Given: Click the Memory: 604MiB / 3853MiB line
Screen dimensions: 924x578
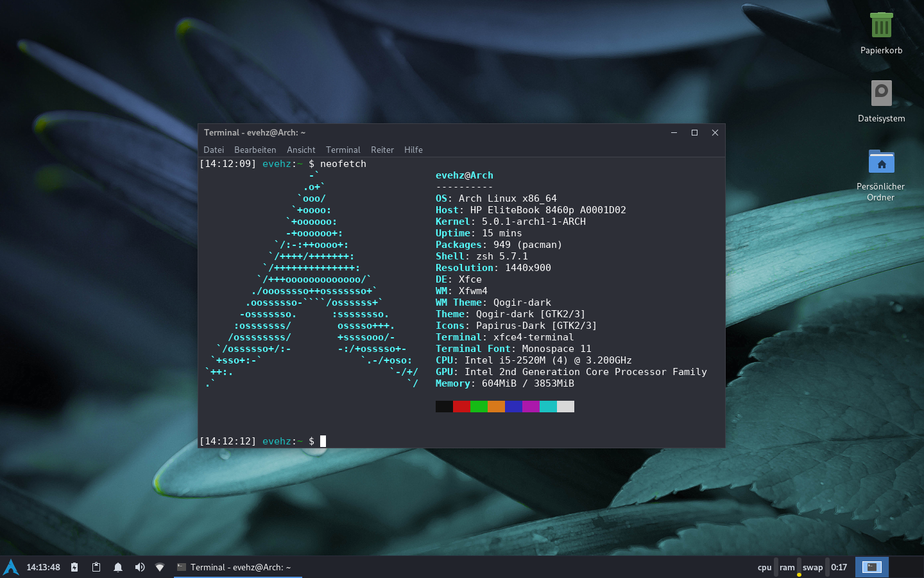Looking at the screenshot, I should [x=505, y=383].
